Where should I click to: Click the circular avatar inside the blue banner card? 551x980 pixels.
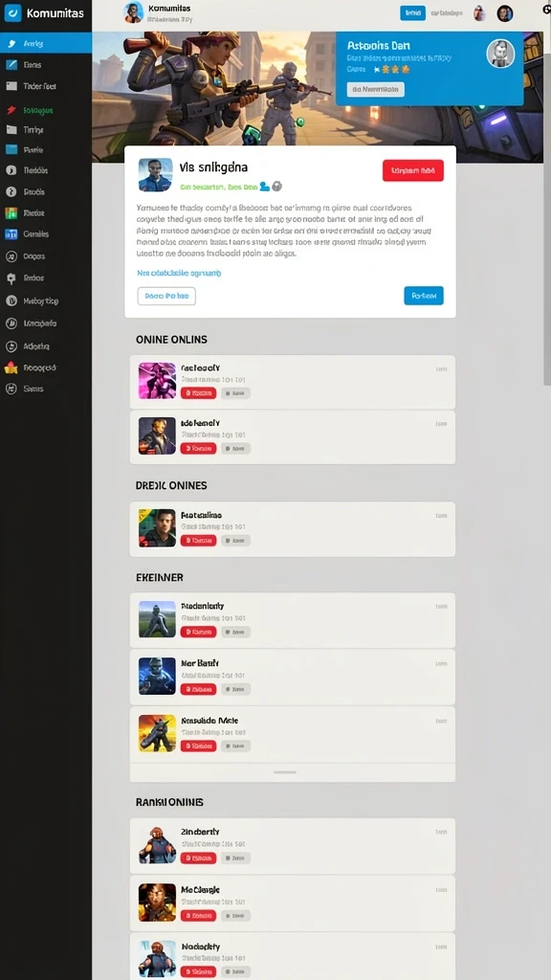(x=500, y=54)
